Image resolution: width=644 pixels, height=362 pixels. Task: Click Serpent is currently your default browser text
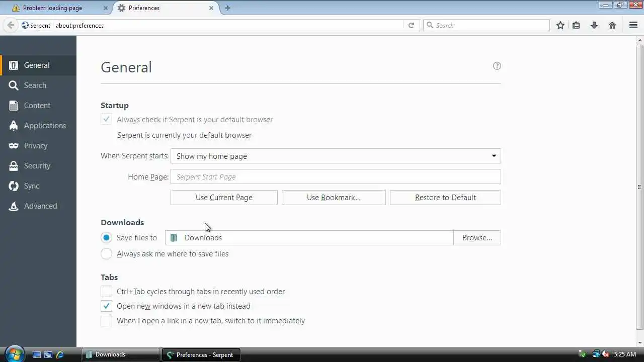point(184,135)
